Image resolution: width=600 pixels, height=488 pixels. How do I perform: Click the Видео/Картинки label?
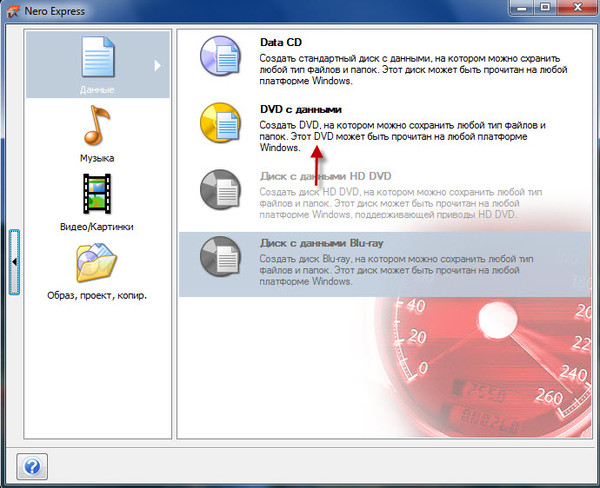pos(97,227)
